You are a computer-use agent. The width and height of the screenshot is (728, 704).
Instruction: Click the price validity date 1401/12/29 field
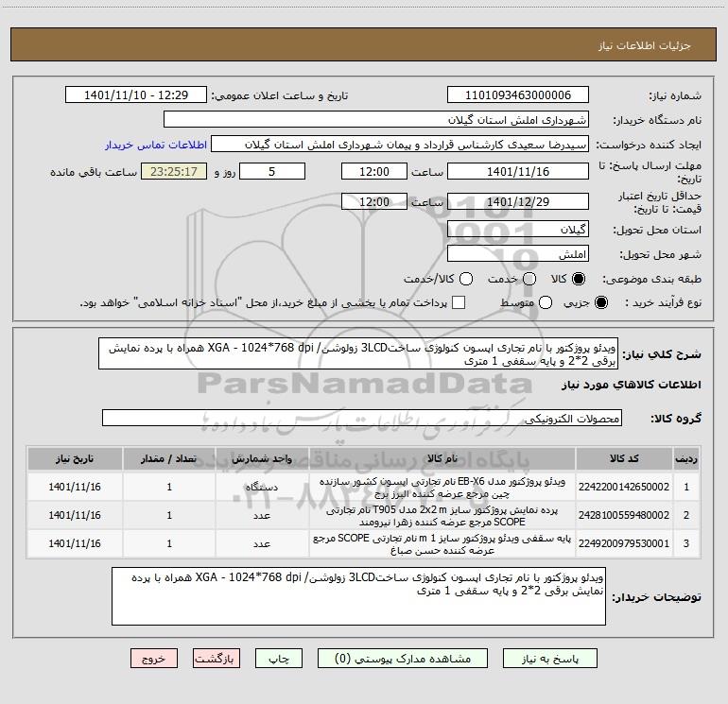coord(518,201)
